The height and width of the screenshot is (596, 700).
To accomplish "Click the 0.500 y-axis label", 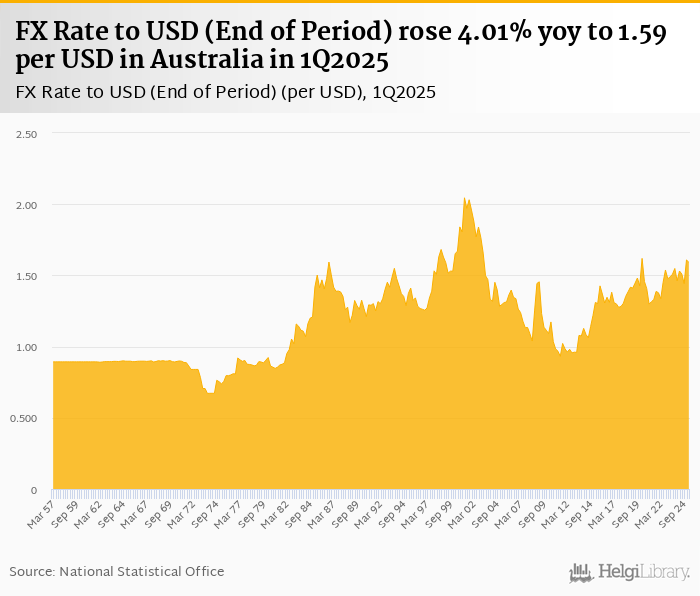I will point(22,418).
